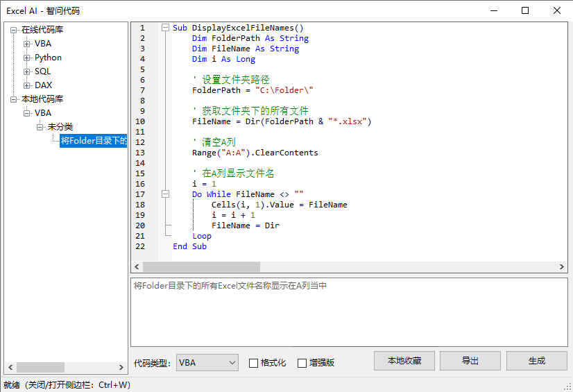Collapse the 本地代码库 tree node

pyautogui.click(x=13, y=99)
